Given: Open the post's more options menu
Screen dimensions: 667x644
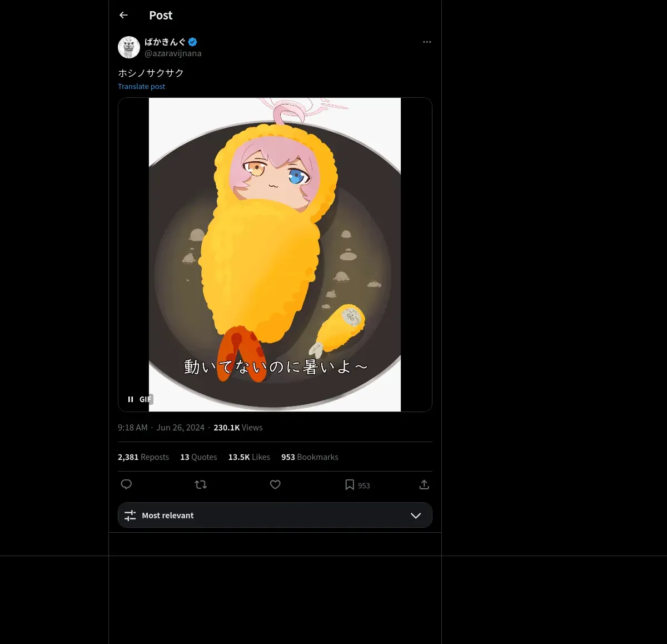Looking at the screenshot, I should coord(427,42).
